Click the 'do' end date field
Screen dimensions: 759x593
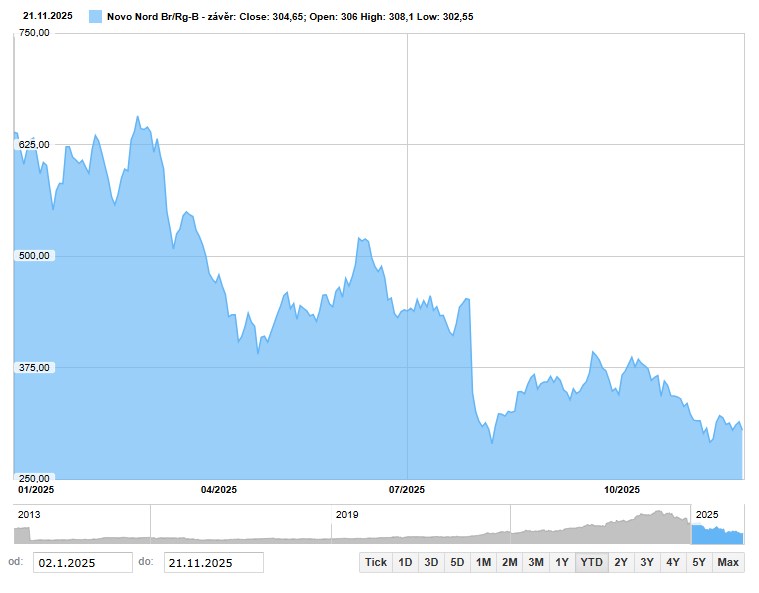pyautogui.click(x=213, y=563)
